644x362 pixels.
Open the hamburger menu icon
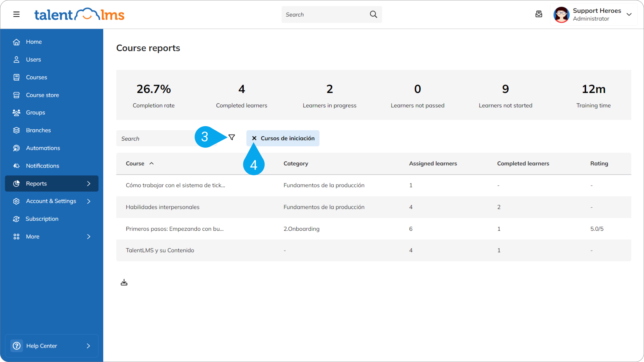[x=17, y=14]
